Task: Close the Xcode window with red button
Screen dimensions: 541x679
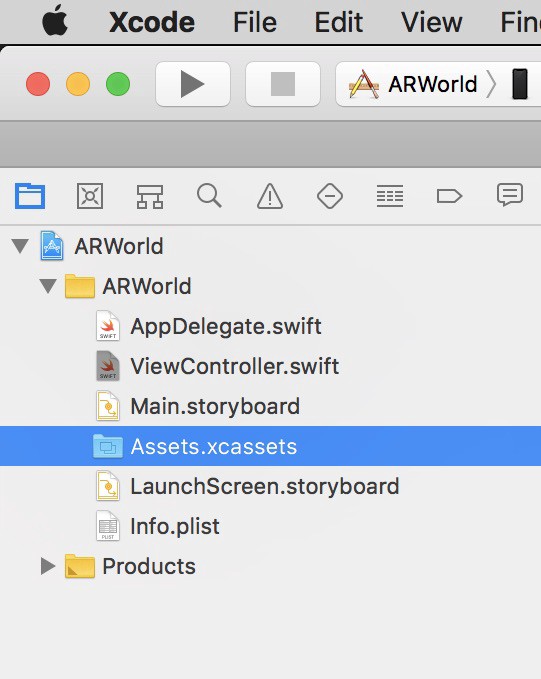Action: (x=38, y=84)
